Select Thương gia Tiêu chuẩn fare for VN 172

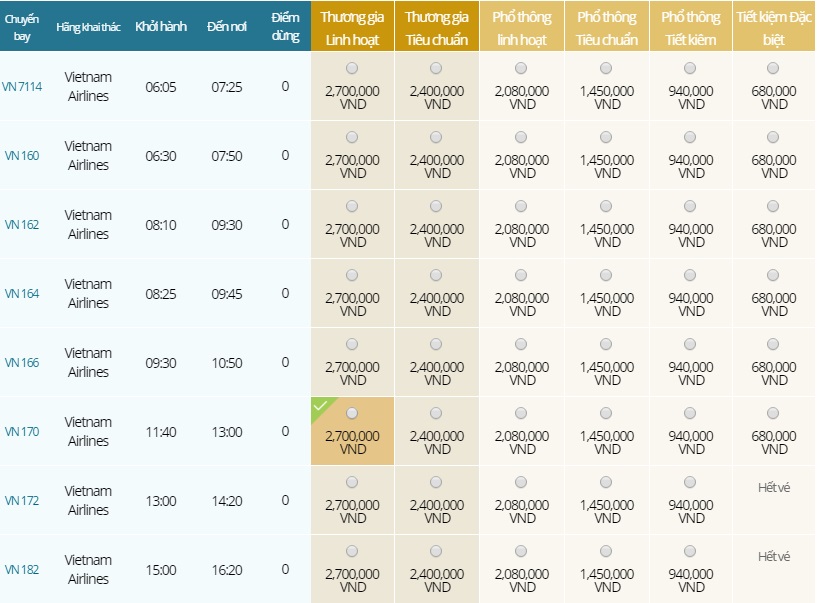[x=436, y=482]
